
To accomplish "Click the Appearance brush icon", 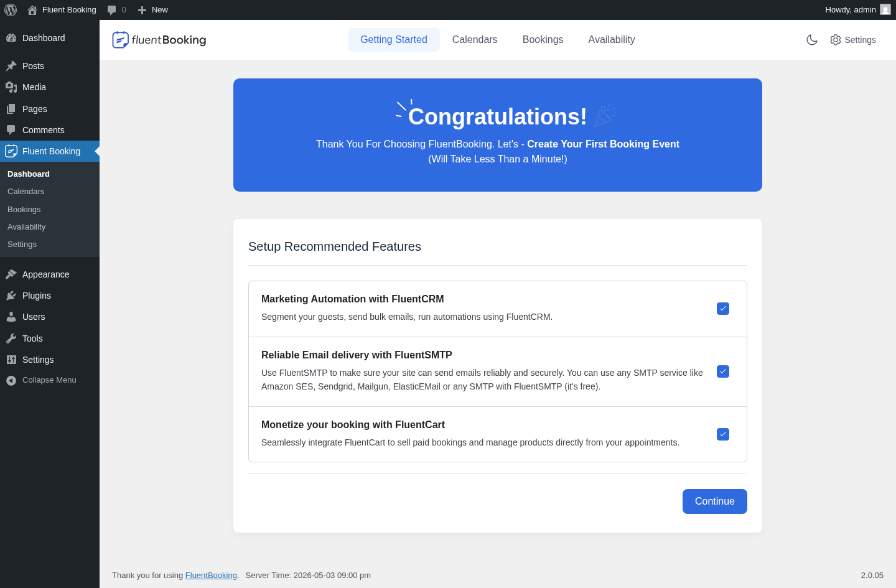I will 11,274.
